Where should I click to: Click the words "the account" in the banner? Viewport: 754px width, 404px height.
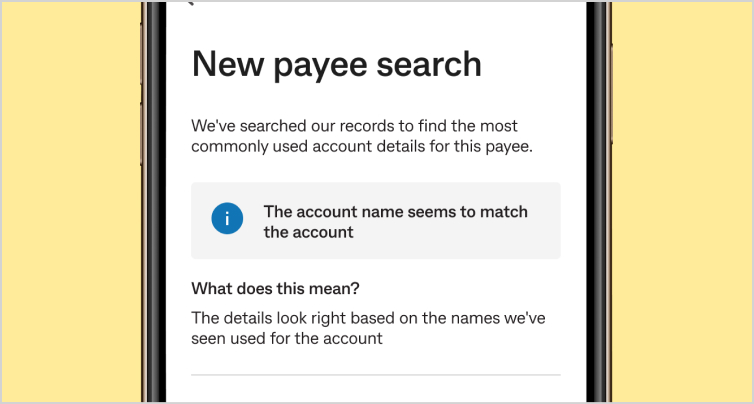pyautogui.click(x=308, y=232)
